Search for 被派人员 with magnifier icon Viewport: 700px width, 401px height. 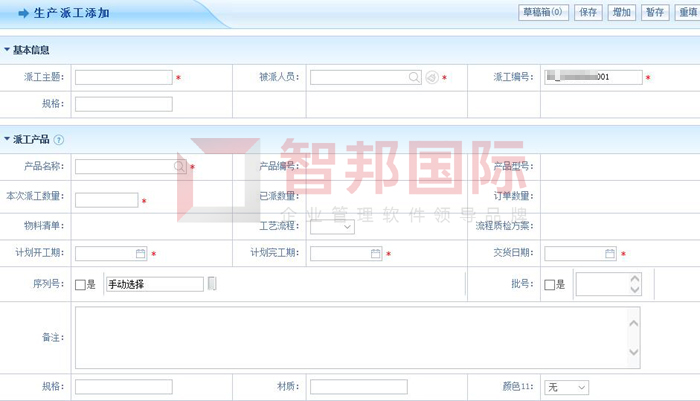click(x=414, y=77)
